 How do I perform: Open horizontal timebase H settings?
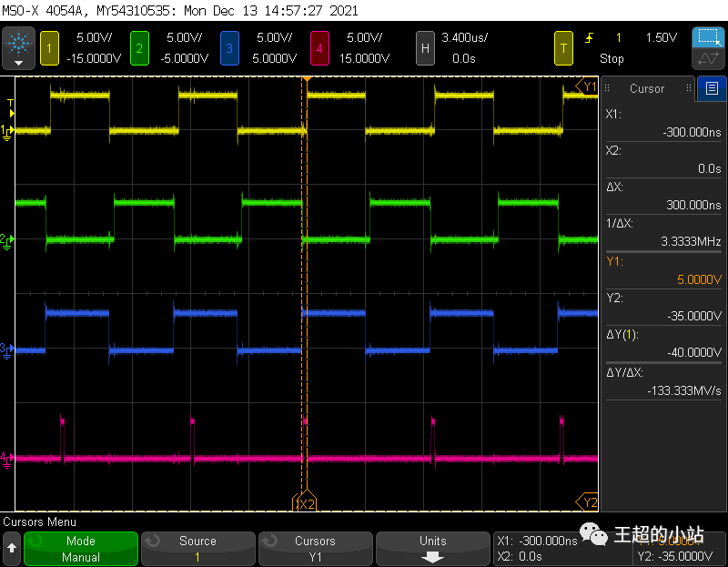(x=424, y=47)
